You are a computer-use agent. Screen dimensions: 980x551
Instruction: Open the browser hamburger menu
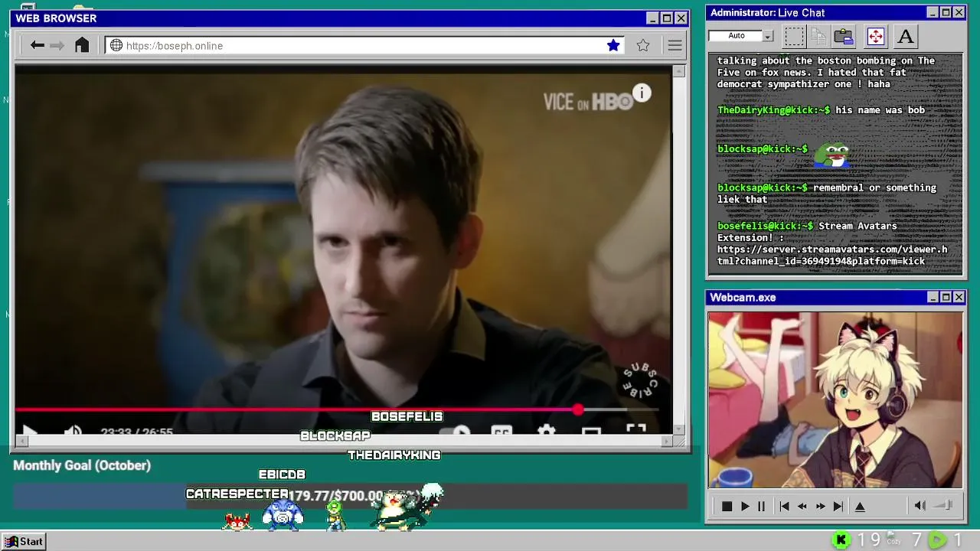[675, 46]
